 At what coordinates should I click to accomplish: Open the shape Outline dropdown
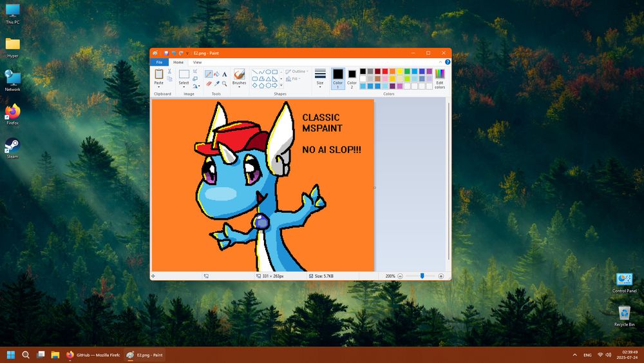pyautogui.click(x=297, y=72)
